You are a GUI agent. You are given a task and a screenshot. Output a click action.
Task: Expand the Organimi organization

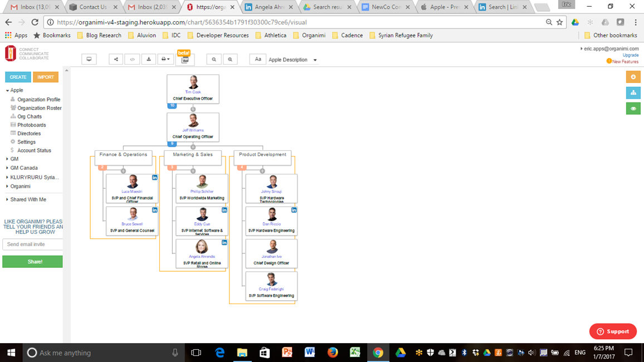pyautogui.click(x=7, y=187)
